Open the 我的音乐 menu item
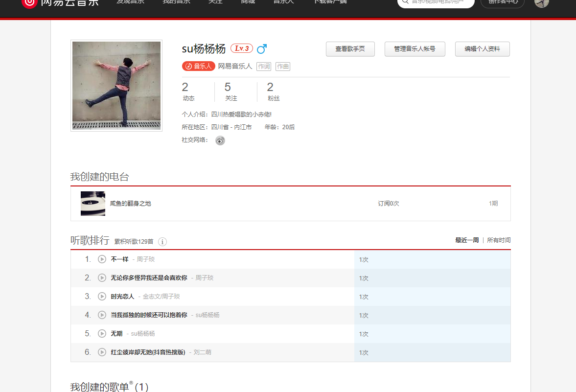 176,2
